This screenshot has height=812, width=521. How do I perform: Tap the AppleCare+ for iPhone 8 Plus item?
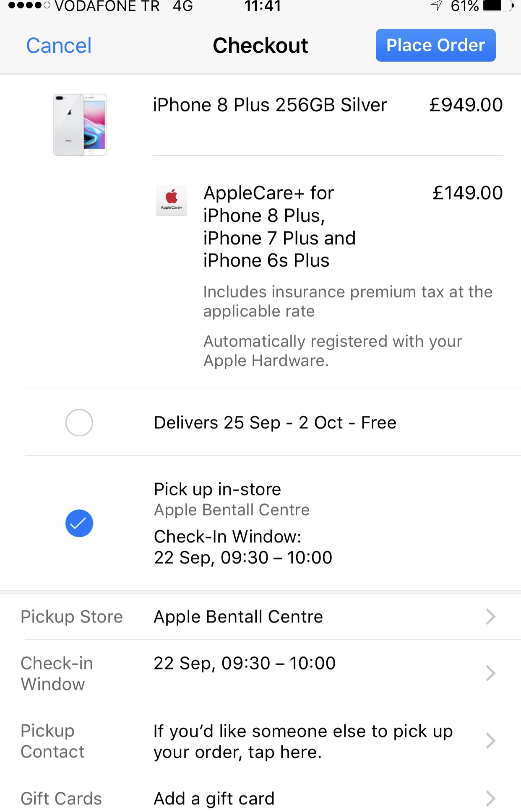[x=279, y=226]
